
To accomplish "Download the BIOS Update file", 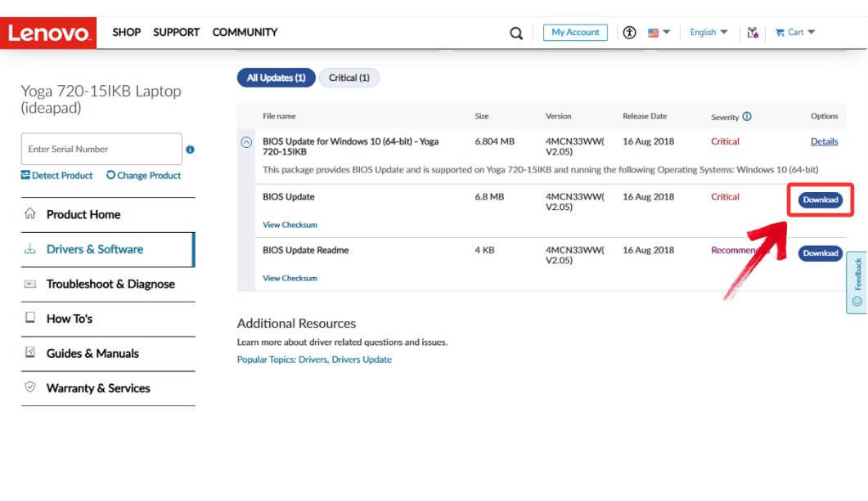I will pos(820,200).
